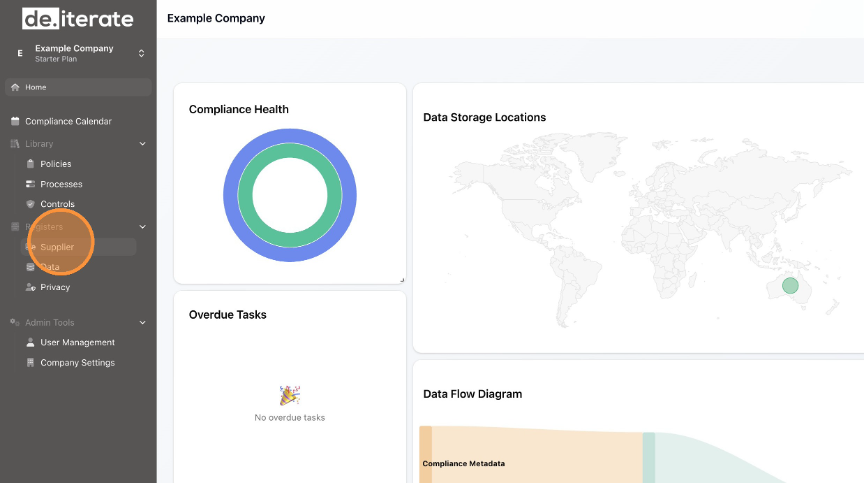The width and height of the screenshot is (864, 484).
Task: Click the Processes icon in Library
Action: (x=30, y=184)
